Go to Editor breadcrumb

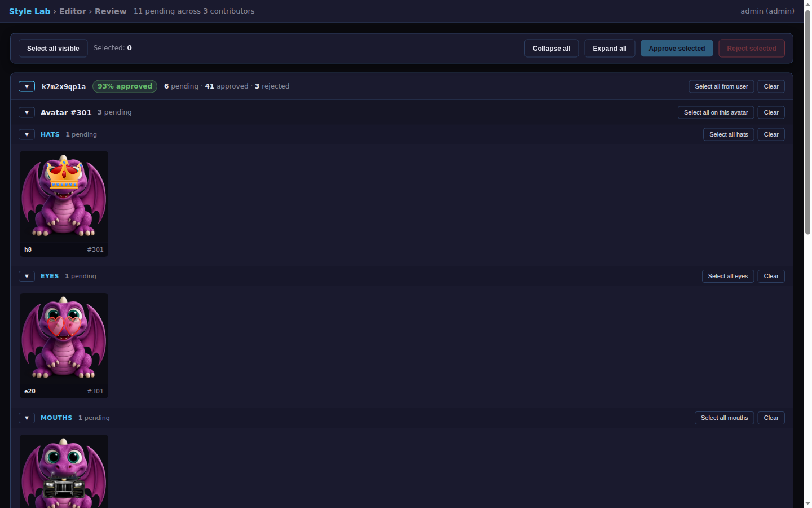click(x=73, y=11)
